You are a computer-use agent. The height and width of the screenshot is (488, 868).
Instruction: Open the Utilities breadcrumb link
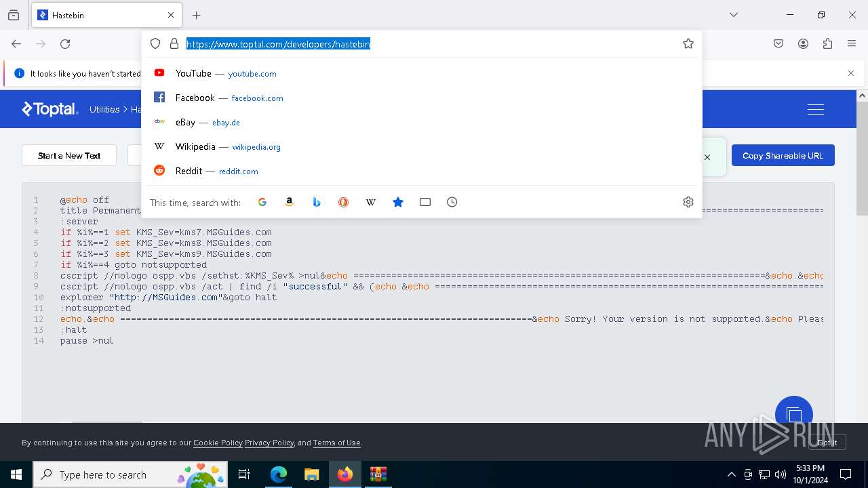(104, 109)
